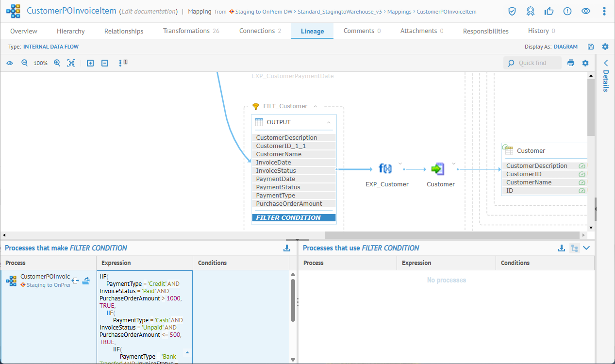Viewport: 615px width, 364px height.
Task: Toggle the watch eye icon in header
Action: coord(586,11)
